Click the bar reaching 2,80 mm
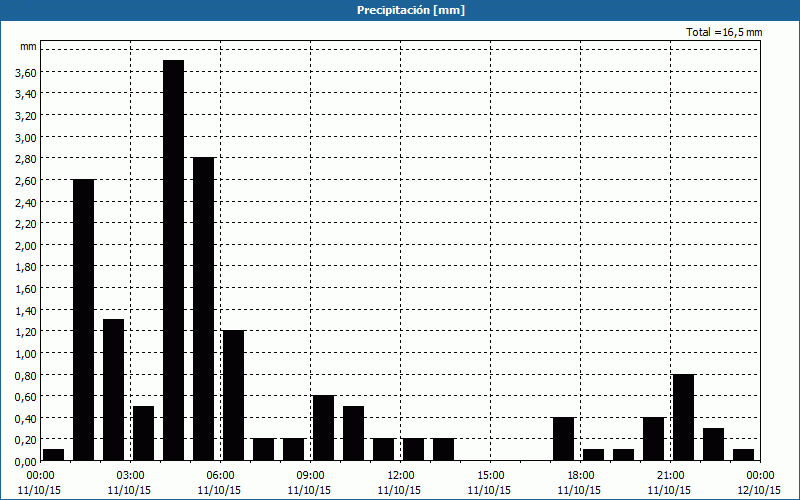Image resolution: width=800 pixels, height=500 pixels. click(x=204, y=309)
